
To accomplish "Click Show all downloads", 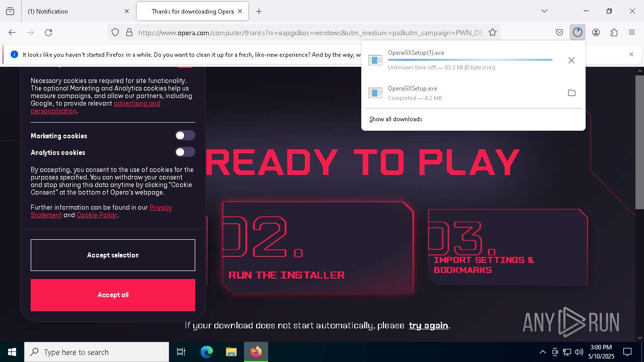I will click(395, 119).
